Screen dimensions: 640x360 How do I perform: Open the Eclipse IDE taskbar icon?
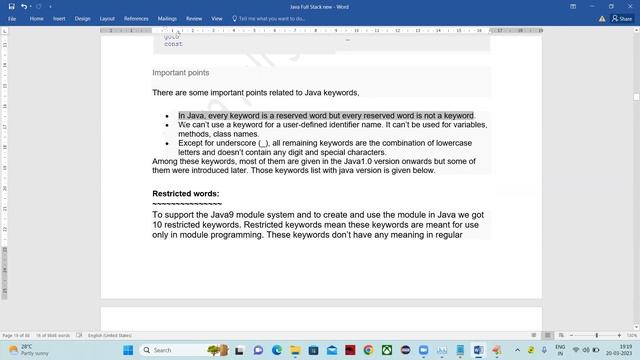(405, 350)
